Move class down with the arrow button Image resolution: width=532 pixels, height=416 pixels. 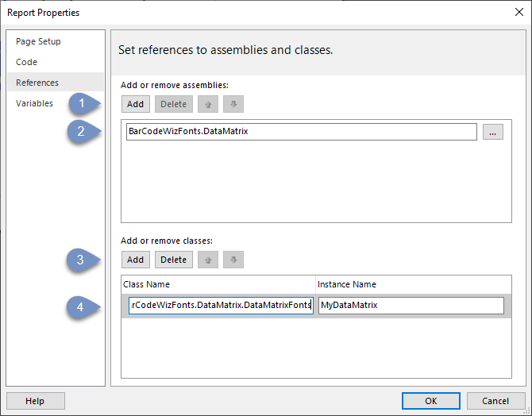coord(233,260)
